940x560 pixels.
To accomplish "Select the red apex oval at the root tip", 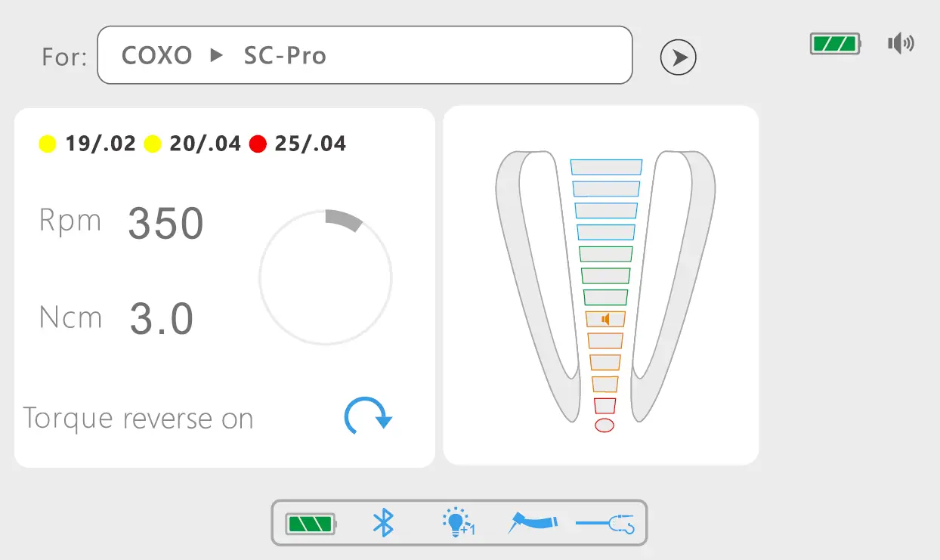I will point(605,425).
